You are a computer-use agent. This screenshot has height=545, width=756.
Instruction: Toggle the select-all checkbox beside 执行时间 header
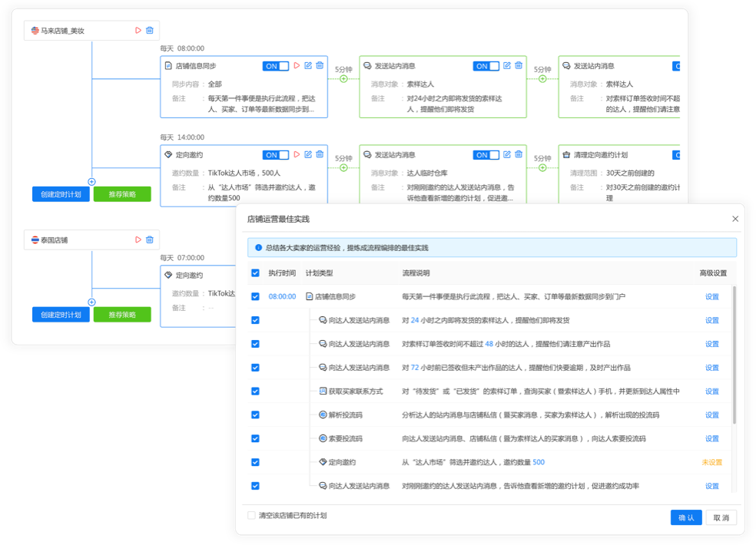[x=255, y=273]
